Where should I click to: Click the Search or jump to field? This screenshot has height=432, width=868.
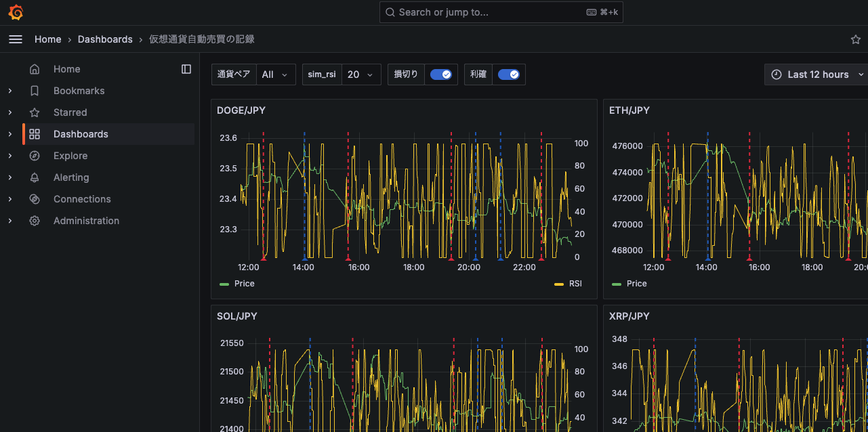click(x=501, y=12)
